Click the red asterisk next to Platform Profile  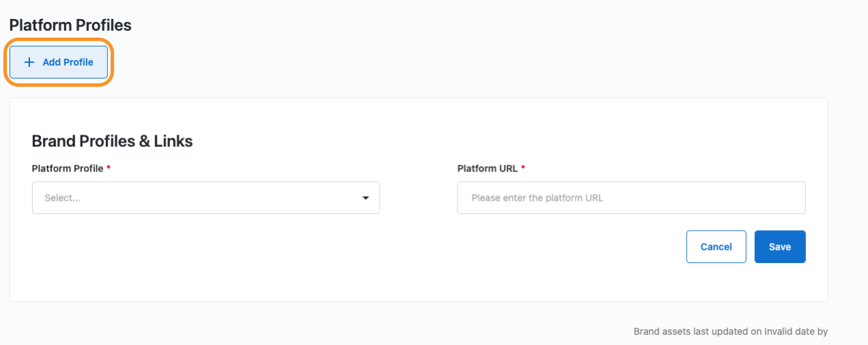(x=109, y=167)
